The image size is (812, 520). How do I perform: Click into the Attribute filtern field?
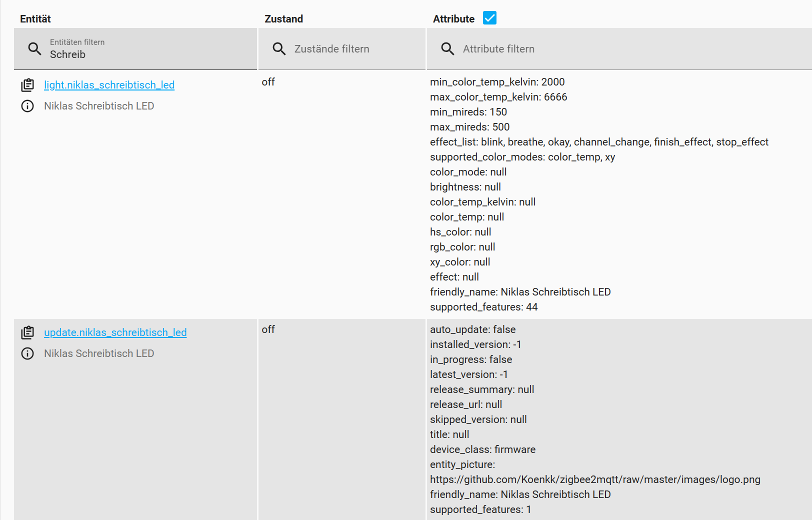click(600, 49)
